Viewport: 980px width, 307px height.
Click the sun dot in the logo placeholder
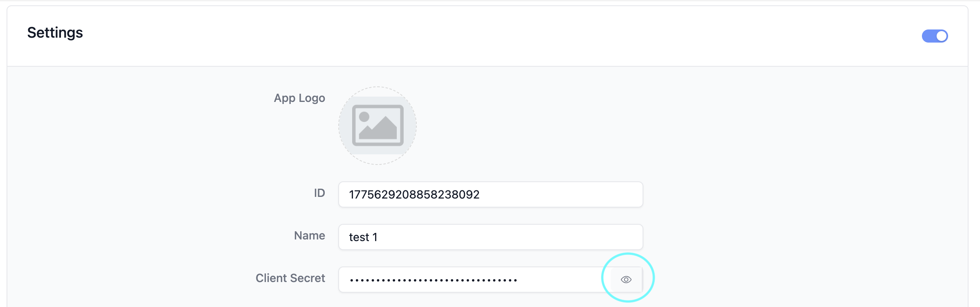coord(364,117)
